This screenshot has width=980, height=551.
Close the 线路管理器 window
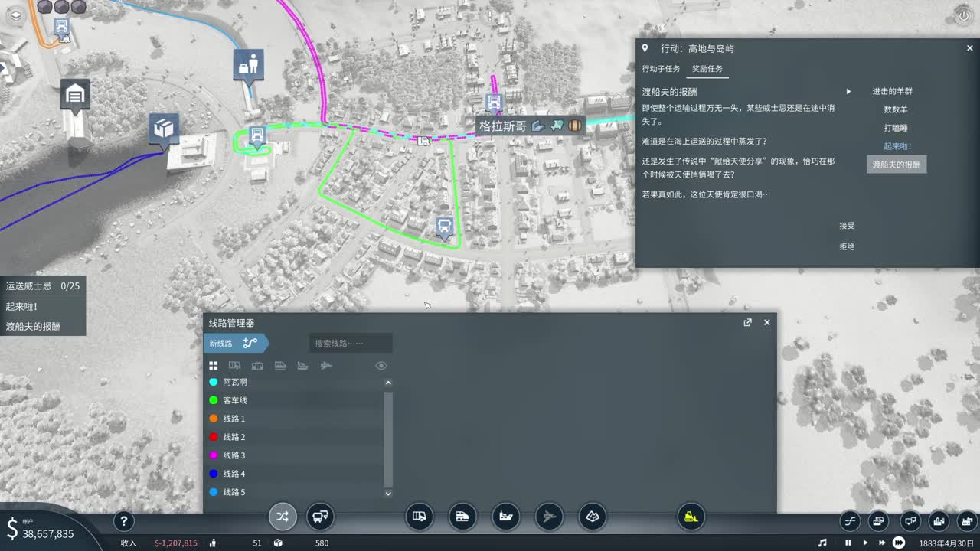point(767,322)
